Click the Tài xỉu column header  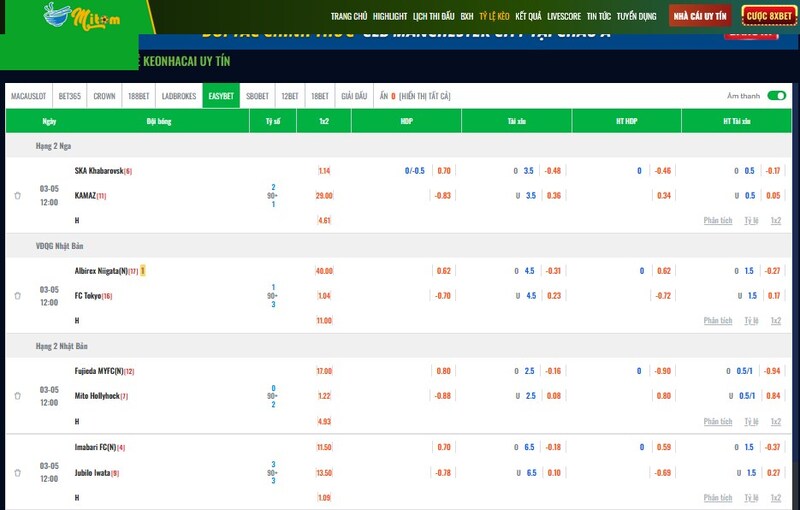pos(516,121)
